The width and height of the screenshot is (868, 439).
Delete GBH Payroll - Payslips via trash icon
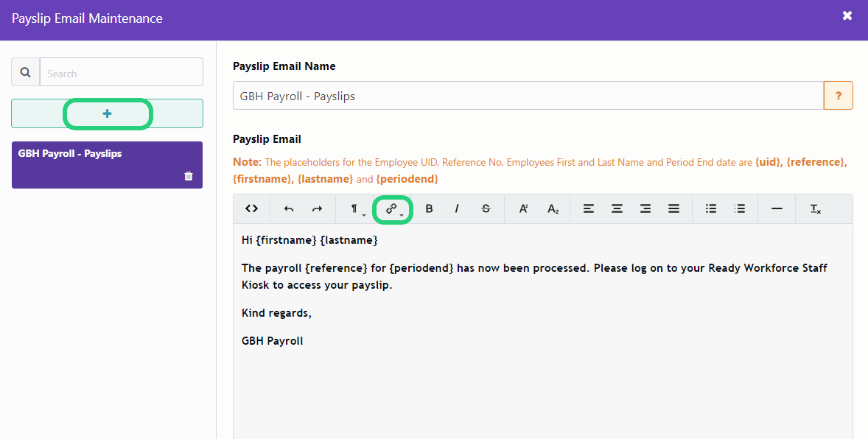click(x=188, y=175)
